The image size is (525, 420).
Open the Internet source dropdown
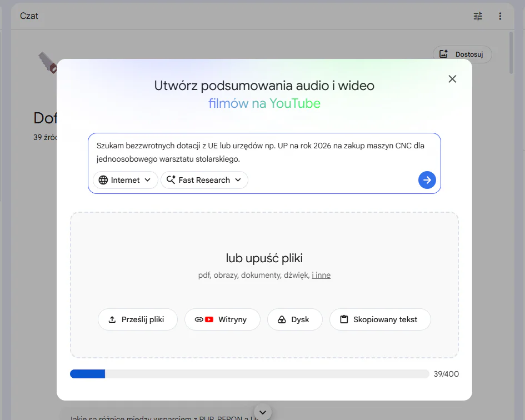click(x=125, y=180)
